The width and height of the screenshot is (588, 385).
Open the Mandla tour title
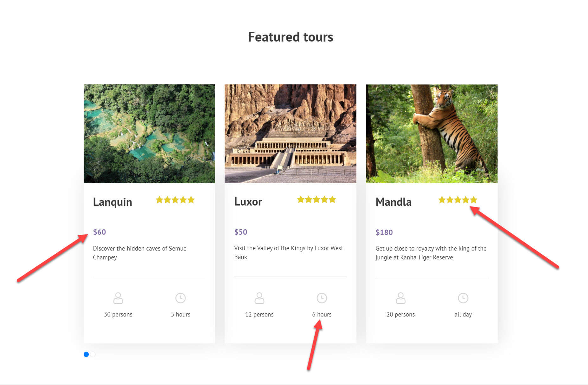pyautogui.click(x=393, y=202)
